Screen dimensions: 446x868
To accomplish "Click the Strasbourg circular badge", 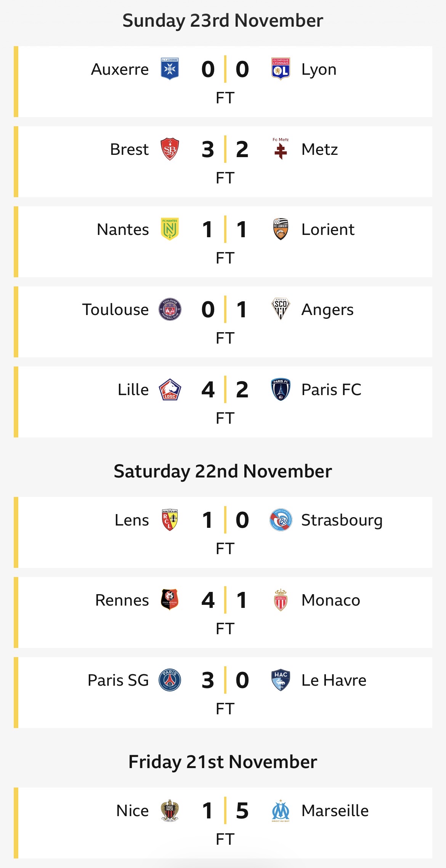I will pyautogui.click(x=281, y=520).
